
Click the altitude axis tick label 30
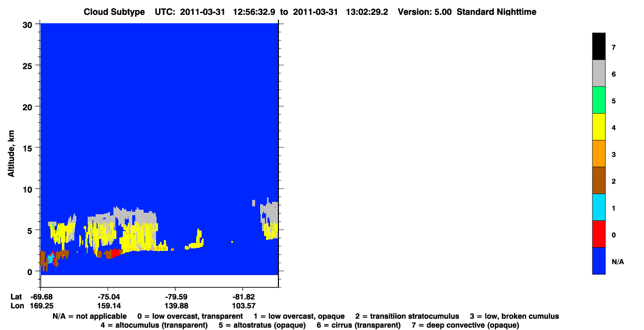click(x=29, y=24)
